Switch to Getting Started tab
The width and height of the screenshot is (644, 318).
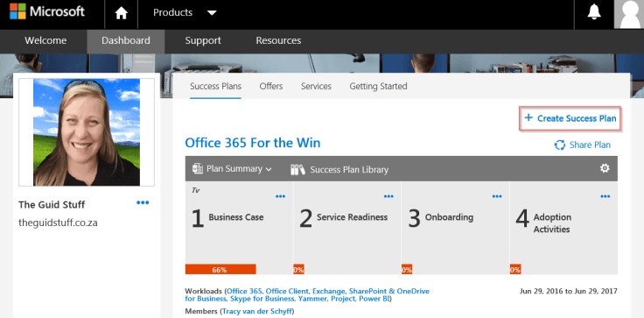tap(378, 87)
